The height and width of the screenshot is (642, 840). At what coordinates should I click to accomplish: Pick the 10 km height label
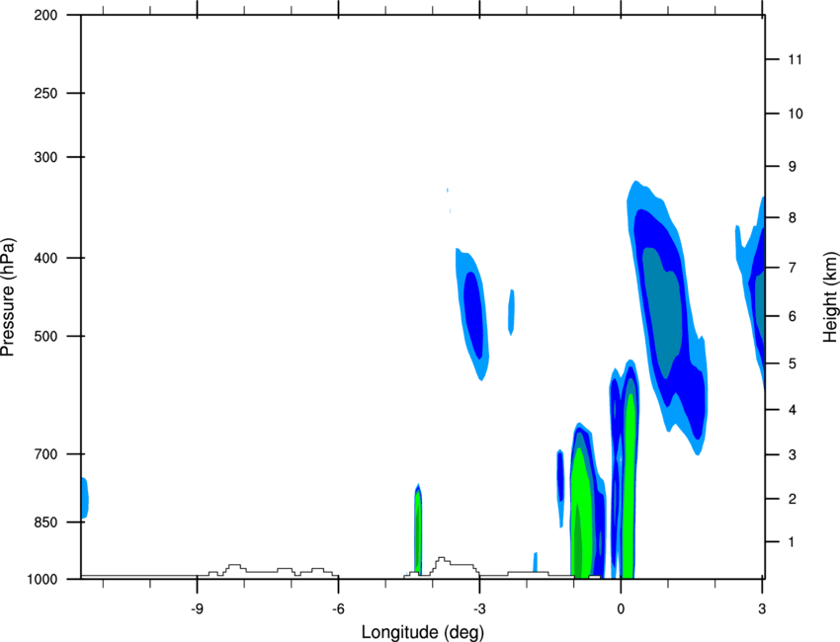(795, 114)
